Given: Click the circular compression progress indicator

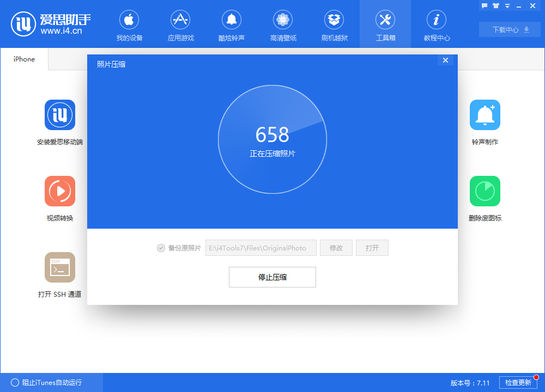Looking at the screenshot, I should point(272,139).
